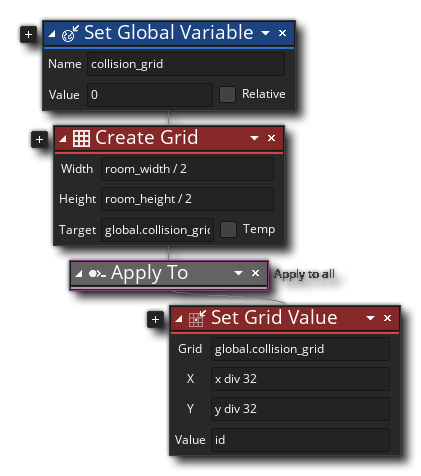Click the Create Grid action icon
This screenshot has height=476, width=421.
[x=81, y=138]
